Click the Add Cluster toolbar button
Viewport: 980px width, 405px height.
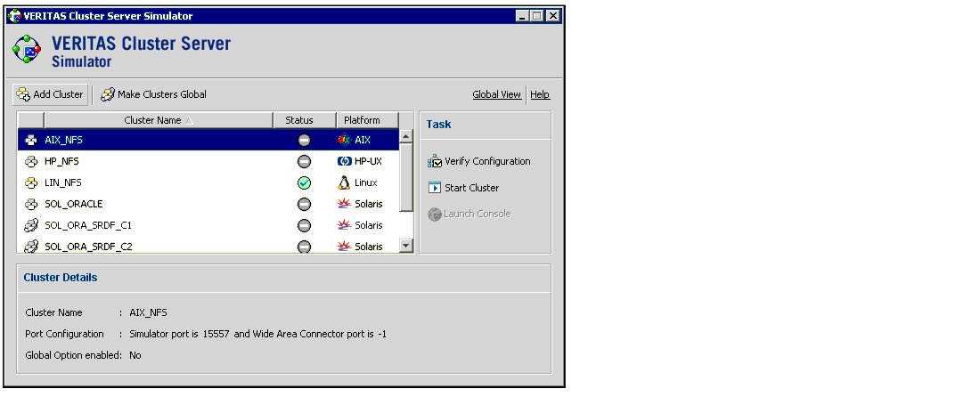(x=50, y=94)
